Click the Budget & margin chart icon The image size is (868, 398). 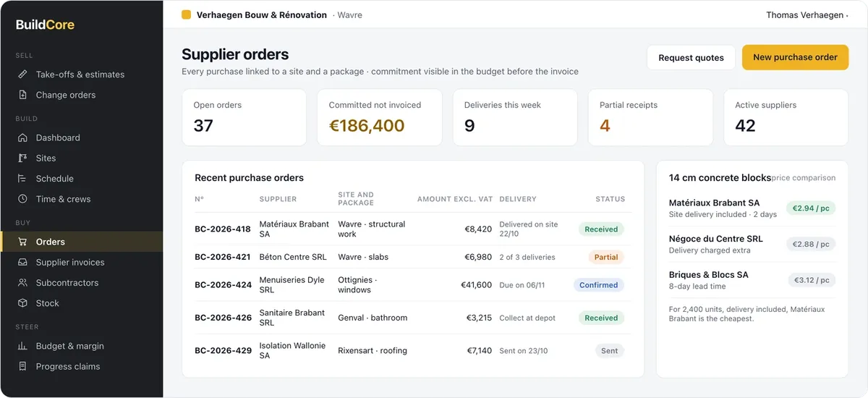coord(22,346)
